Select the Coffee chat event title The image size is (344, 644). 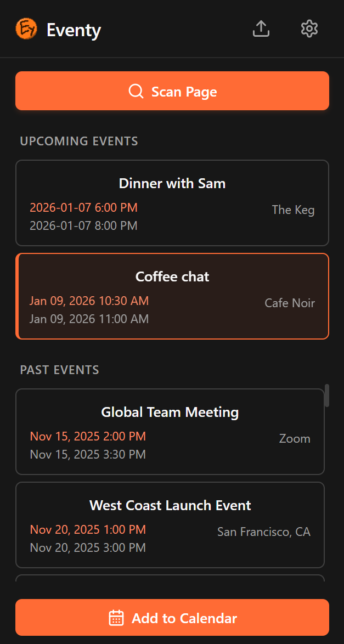tap(172, 276)
